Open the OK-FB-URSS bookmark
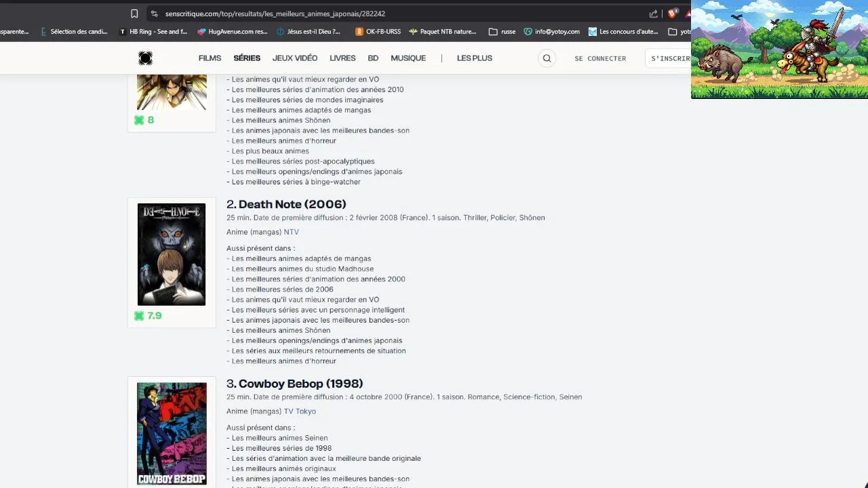 378,31
